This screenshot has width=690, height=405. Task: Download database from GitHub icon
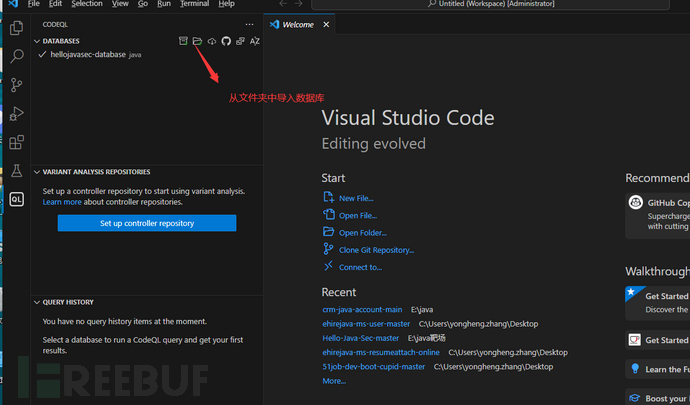tap(225, 41)
